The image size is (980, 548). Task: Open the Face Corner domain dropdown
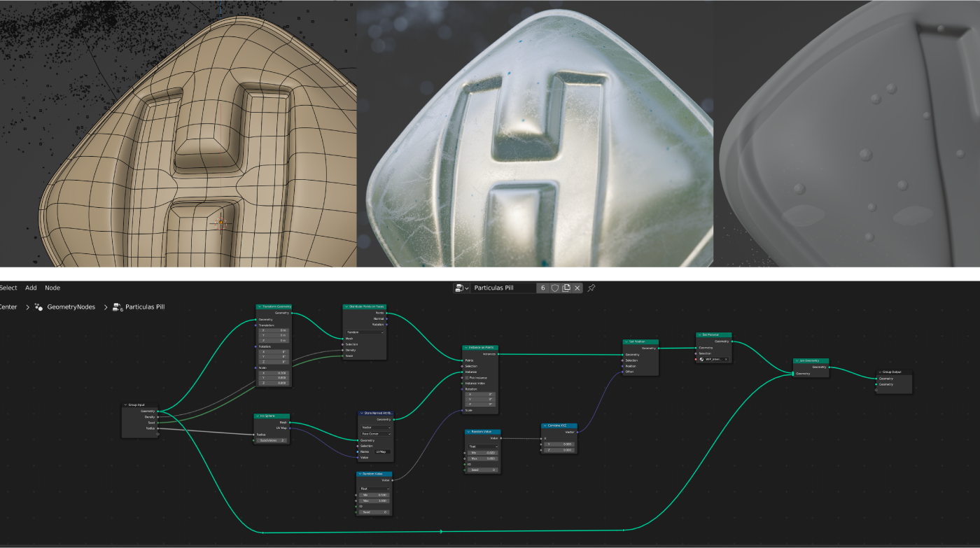tap(376, 434)
